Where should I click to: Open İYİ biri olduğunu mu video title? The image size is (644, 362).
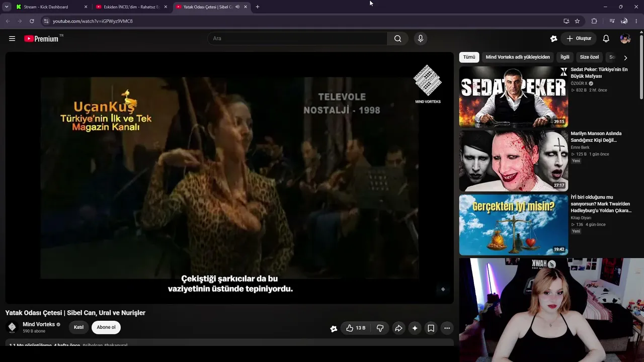click(601, 204)
